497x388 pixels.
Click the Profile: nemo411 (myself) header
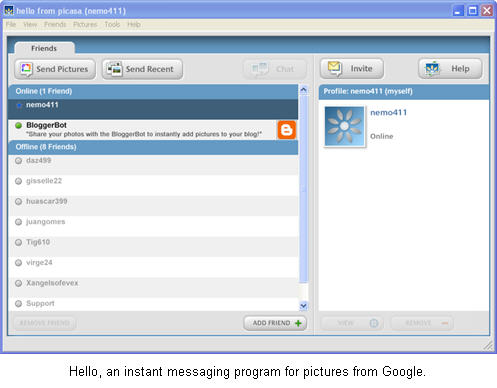click(x=404, y=92)
